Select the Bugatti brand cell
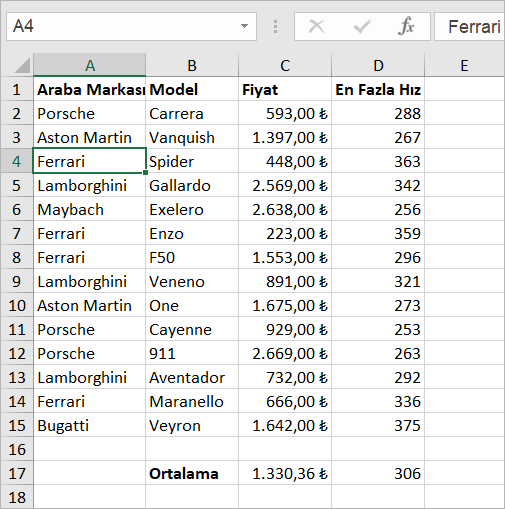Image resolution: width=505 pixels, height=509 pixels. (90, 425)
